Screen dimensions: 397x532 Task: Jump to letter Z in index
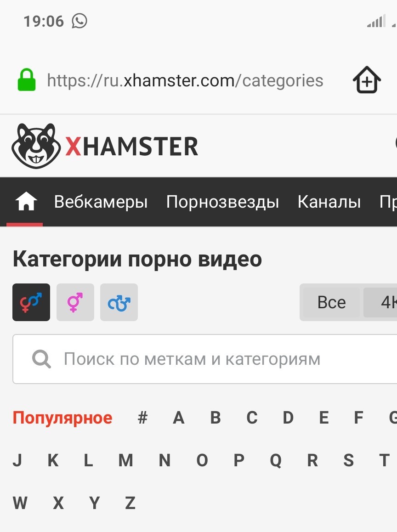[x=130, y=503]
